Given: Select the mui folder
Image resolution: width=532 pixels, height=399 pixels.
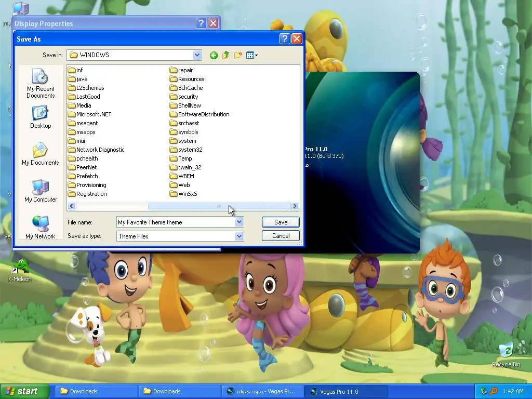Looking at the screenshot, I should click(76, 140).
